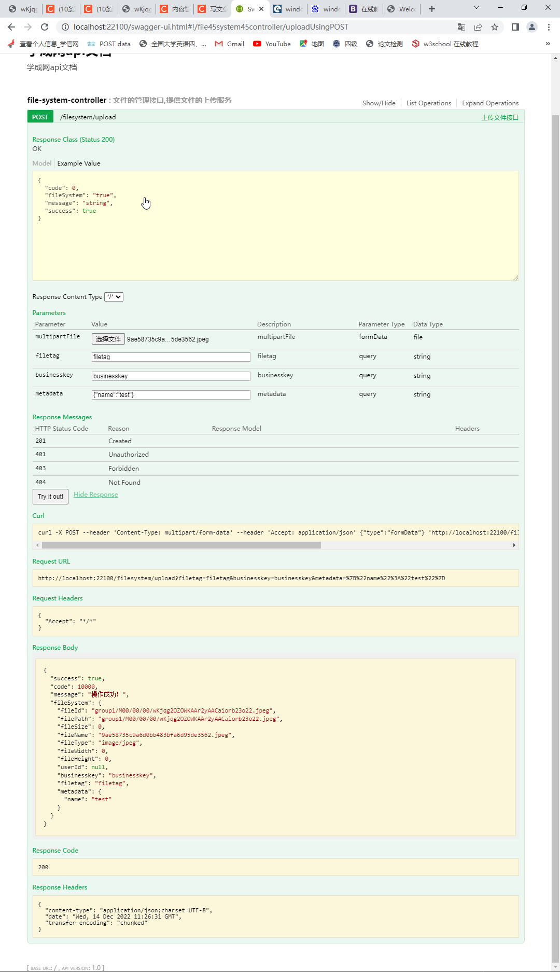Reload the current page
560x972 pixels.
[x=45, y=27]
